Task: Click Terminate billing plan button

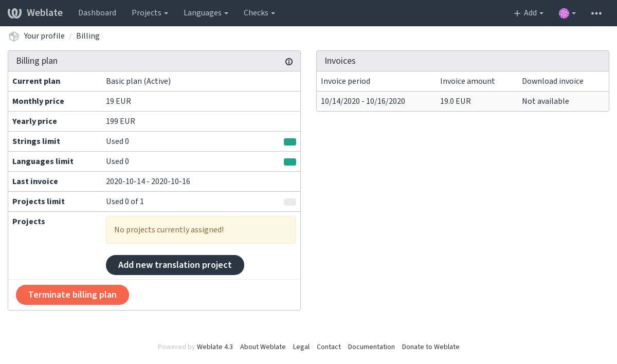Action: click(72, 295)
